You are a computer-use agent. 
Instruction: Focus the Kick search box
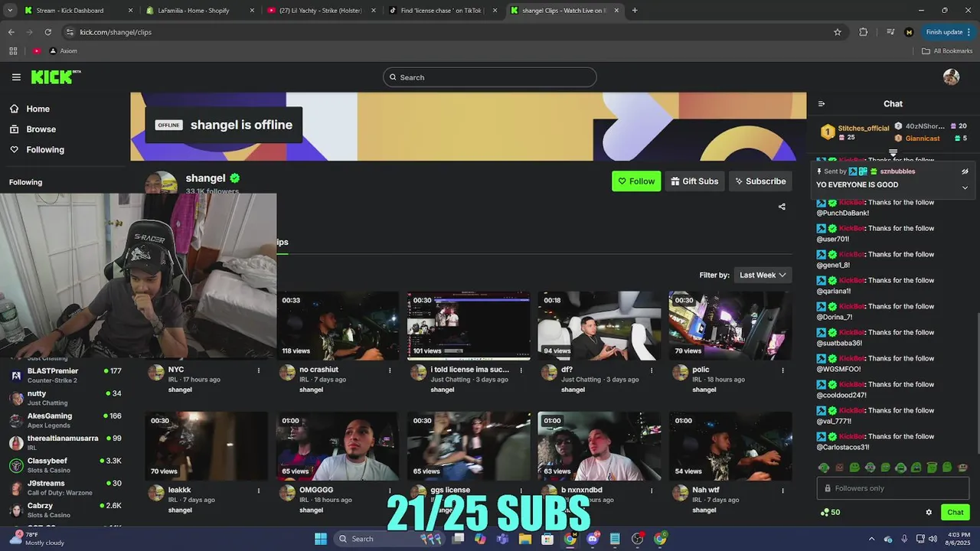click(x=490, y=77)
